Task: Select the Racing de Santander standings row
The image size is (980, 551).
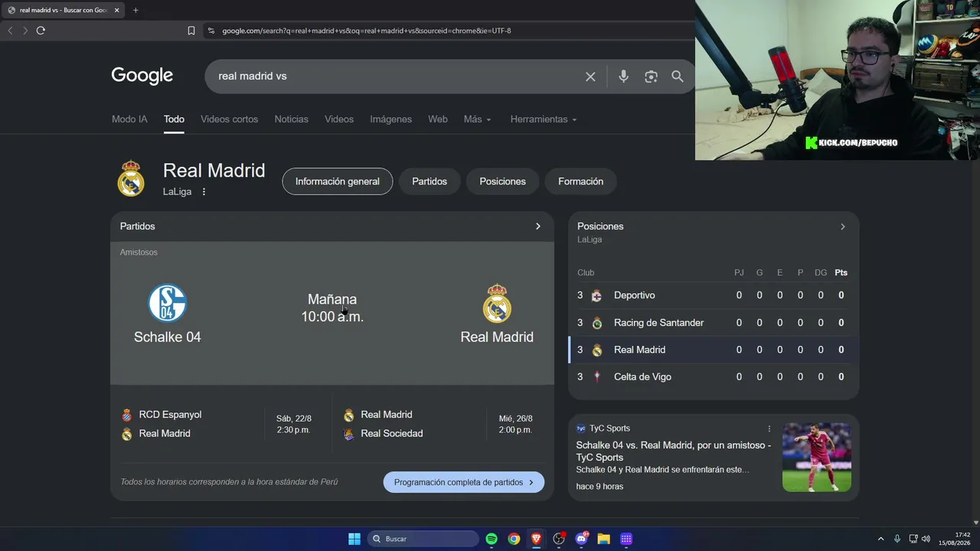Action: tap(714, 323)
